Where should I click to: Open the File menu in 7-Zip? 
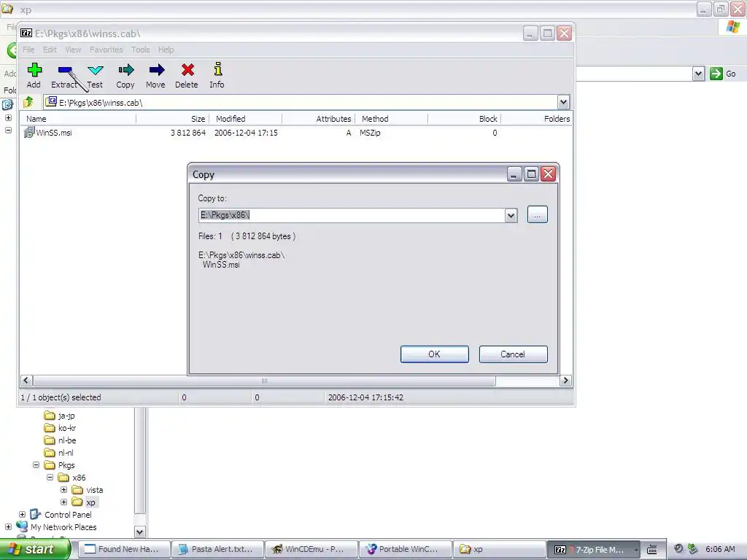tap(28, 50)
